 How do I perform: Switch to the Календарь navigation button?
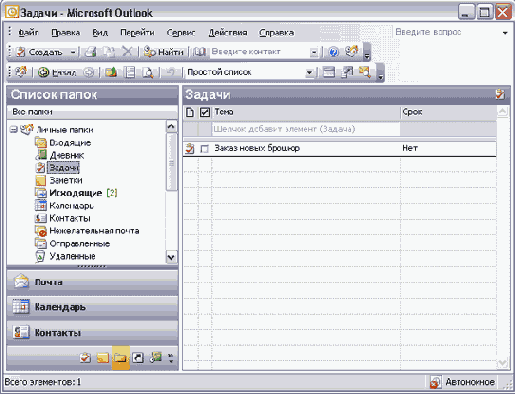pyautogui.click(x=92, y=307)
